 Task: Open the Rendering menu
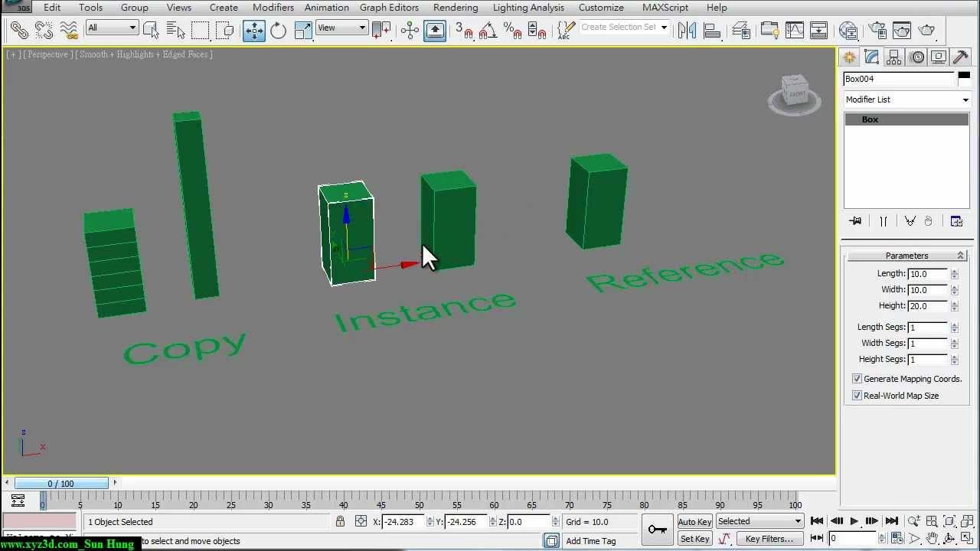point(456,8)
